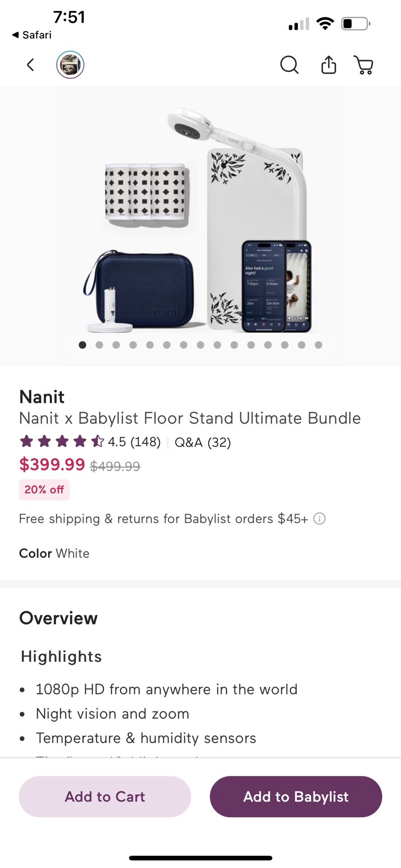Return to Safari via back indicator
401x868 pixels.
point(32,35)
